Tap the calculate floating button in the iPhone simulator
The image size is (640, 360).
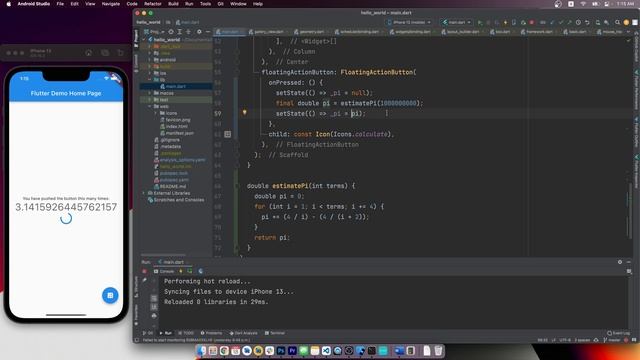(110, 295)
